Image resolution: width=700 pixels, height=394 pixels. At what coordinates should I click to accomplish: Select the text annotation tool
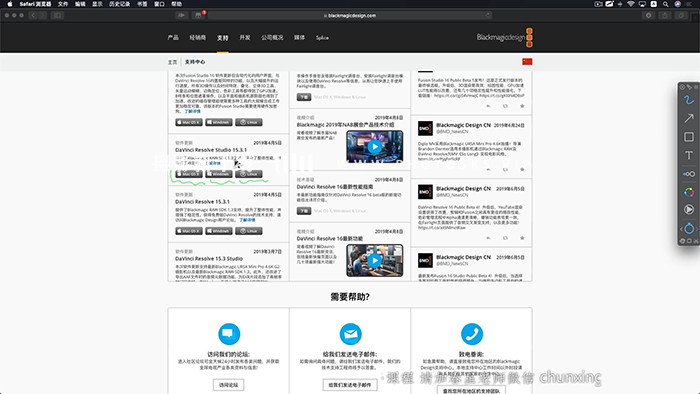(689, 155)
